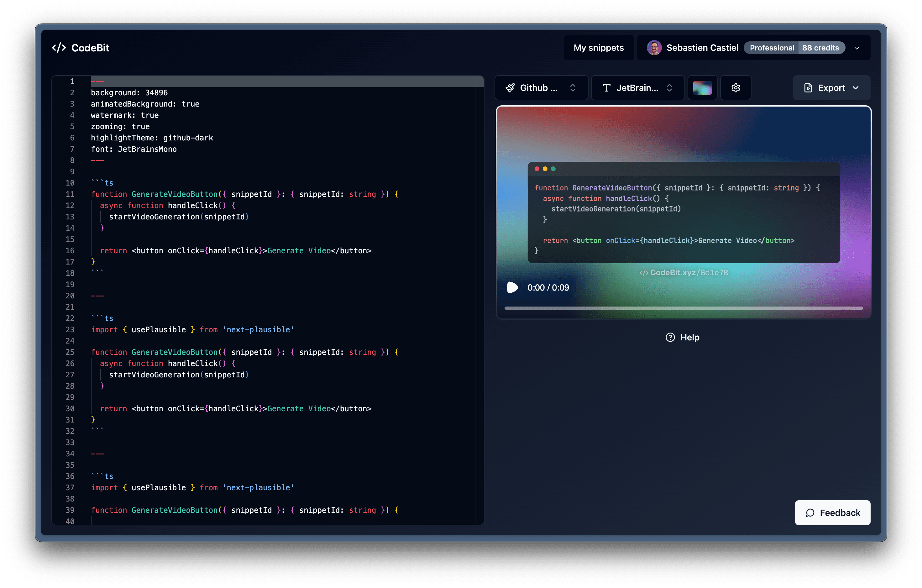Click the 0:00 / 0:09 time display
Screen dimensions: 922x588
(x=548, y=288)
